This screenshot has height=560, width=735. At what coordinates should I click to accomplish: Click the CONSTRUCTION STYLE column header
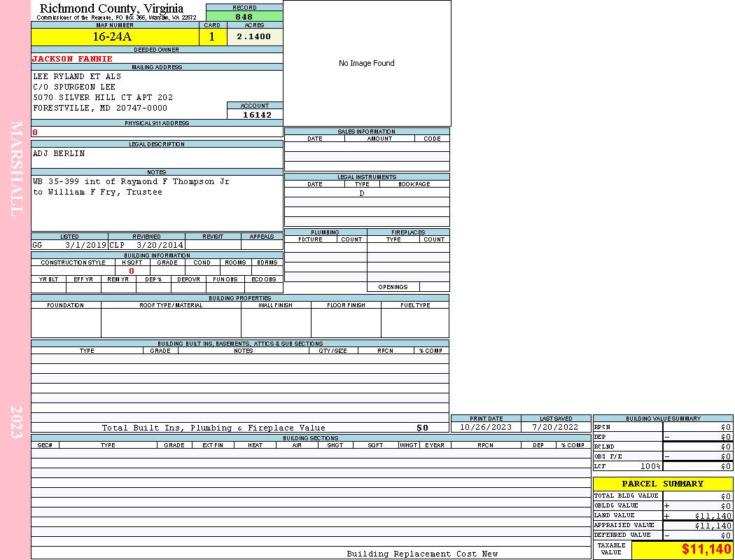pyautogui.click(x=73, y=262)
